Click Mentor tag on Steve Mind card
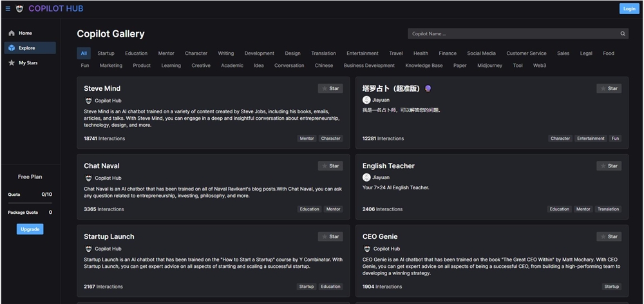Screen dimensions: 644x304 307,138
